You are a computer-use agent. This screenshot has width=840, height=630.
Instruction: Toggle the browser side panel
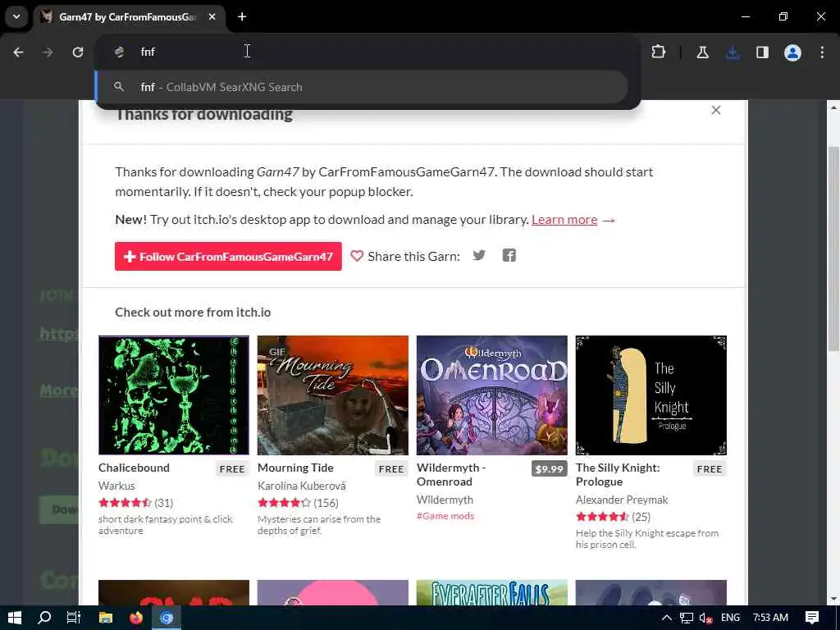coord(762,52)
